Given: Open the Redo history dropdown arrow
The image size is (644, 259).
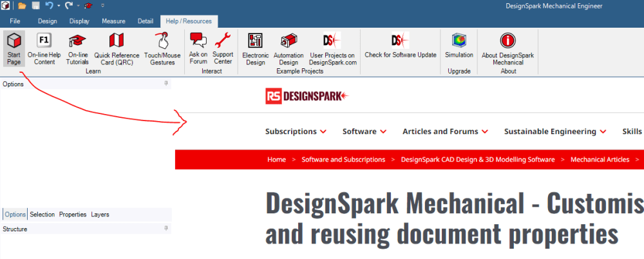Looking at the screenshot, I should click(x=78, y=6).
